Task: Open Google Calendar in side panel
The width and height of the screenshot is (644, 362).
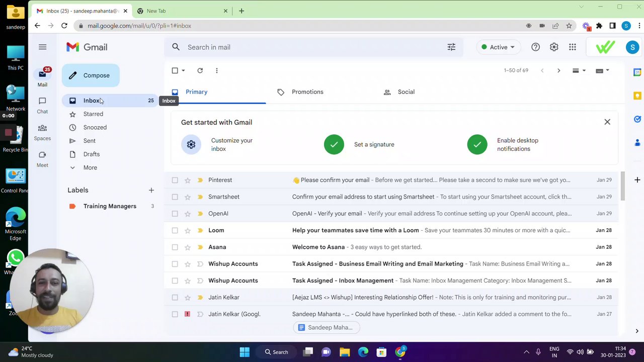Action: [x=637, y=72]
